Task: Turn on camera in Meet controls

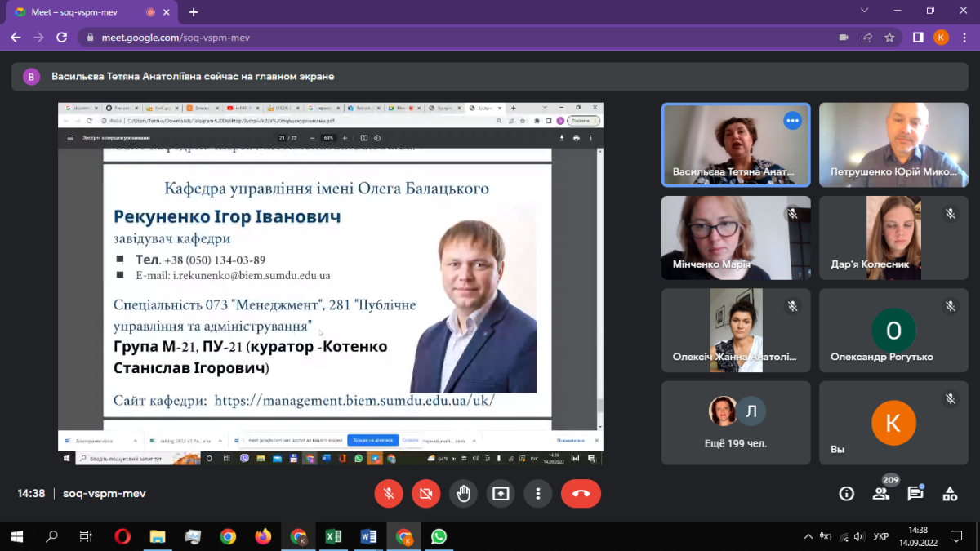Action: (425, 494)
